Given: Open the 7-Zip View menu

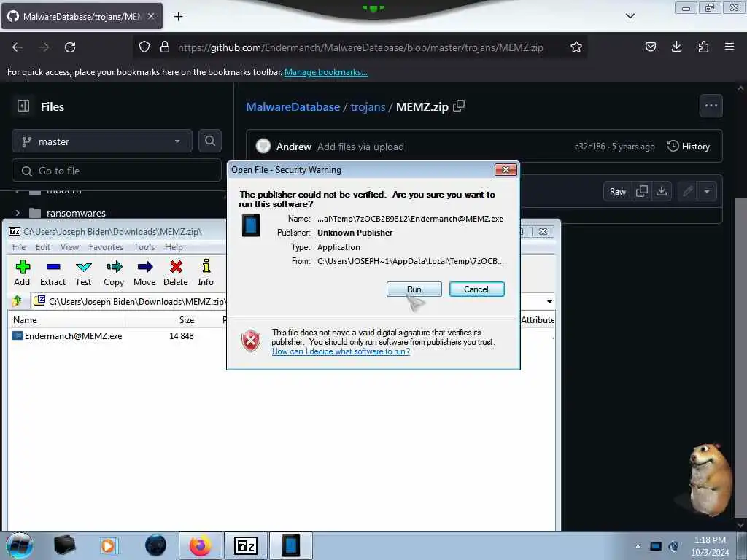Looking at the screenshot, I should click(x=69, y=246).
